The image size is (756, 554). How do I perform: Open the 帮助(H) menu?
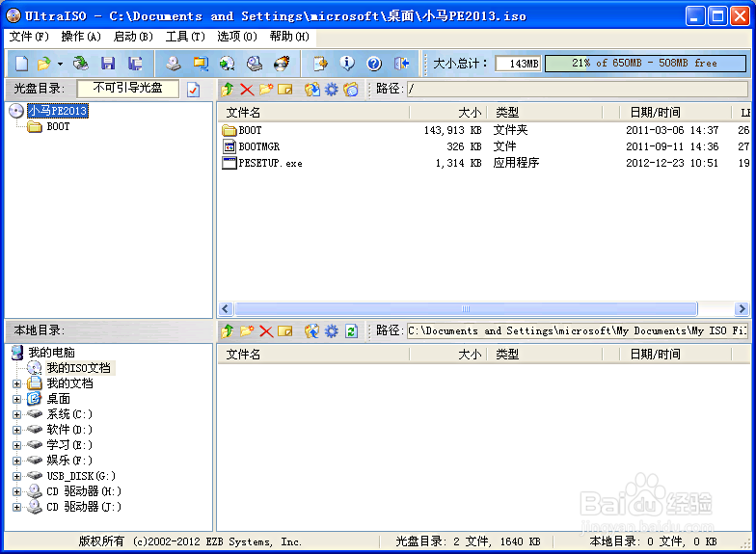[289, 37]
